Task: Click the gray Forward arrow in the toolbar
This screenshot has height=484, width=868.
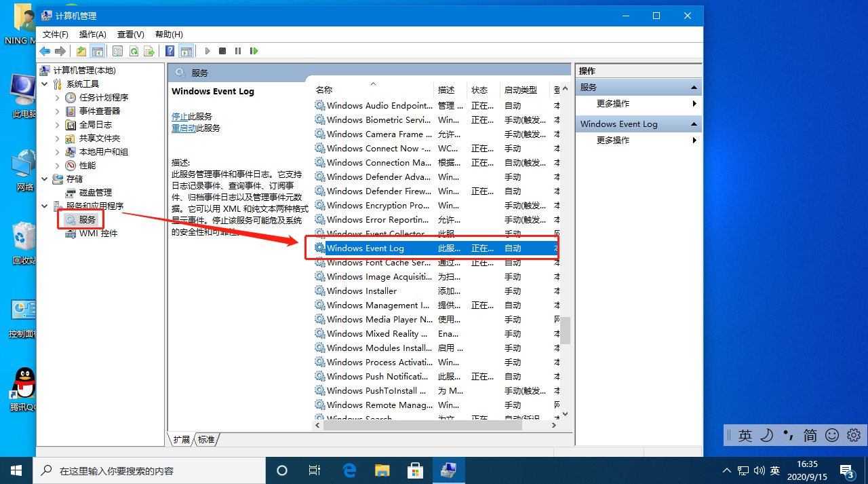Action: click(x=60, y=51)
